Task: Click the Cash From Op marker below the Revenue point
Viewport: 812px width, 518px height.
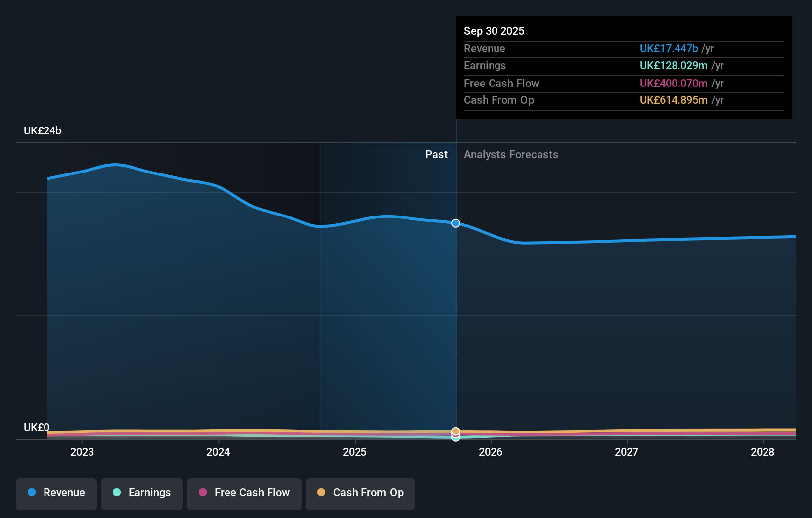Action: point(455,431)
